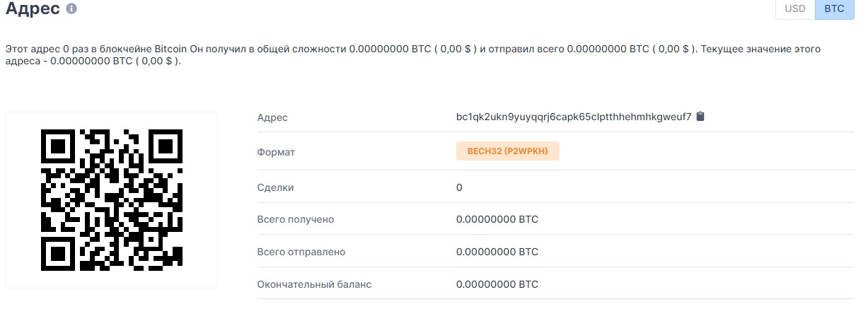The image size is (868, 309).
Task: Copy the address with the clipboard icon
Action: [x=700, y=117]
